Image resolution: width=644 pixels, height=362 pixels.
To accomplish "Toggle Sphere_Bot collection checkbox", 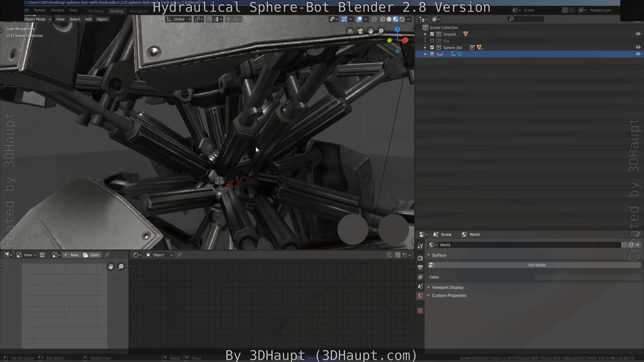I will pyautogui.click(x=432, y=47).
